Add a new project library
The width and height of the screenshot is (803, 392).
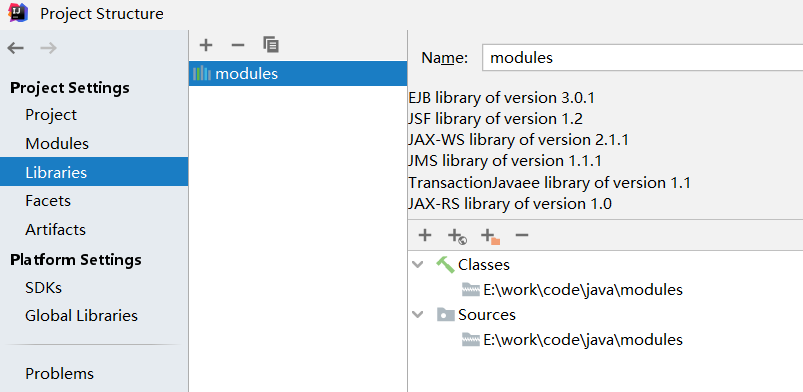205,45
